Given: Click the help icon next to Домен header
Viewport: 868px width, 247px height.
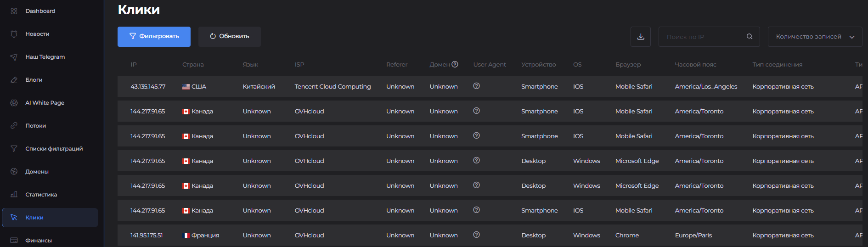Looking at the screenshot, I should coord(455,64).
